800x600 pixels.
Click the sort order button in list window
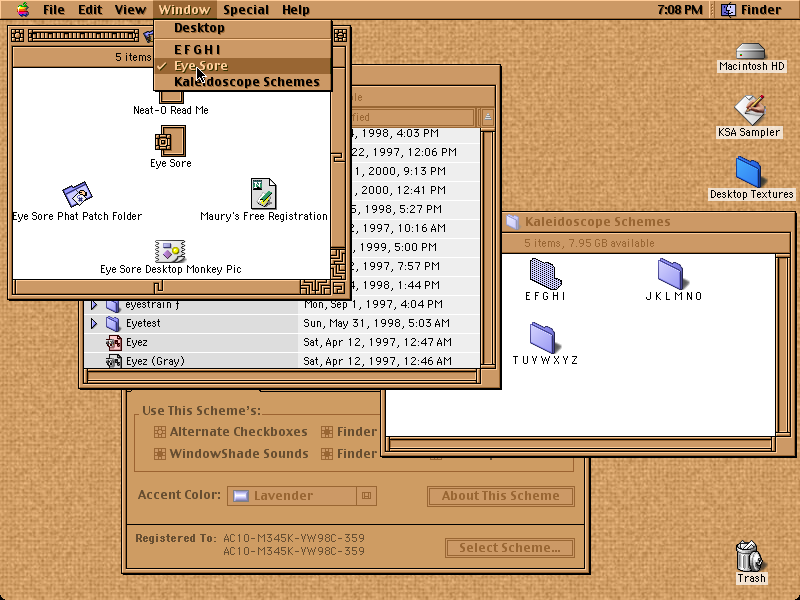pyautogui.click(x=488, y=117)
